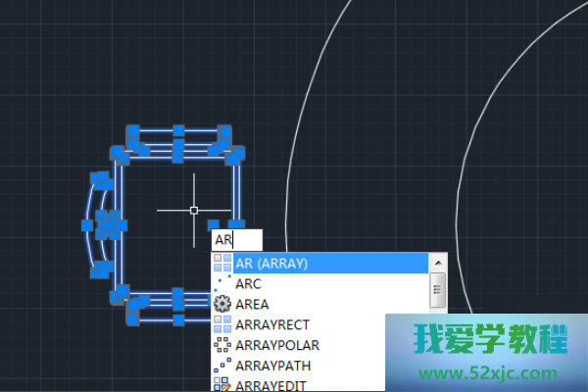
Task: Click the suggestion list scrollbar thumb
Action: tap(439, 289)
